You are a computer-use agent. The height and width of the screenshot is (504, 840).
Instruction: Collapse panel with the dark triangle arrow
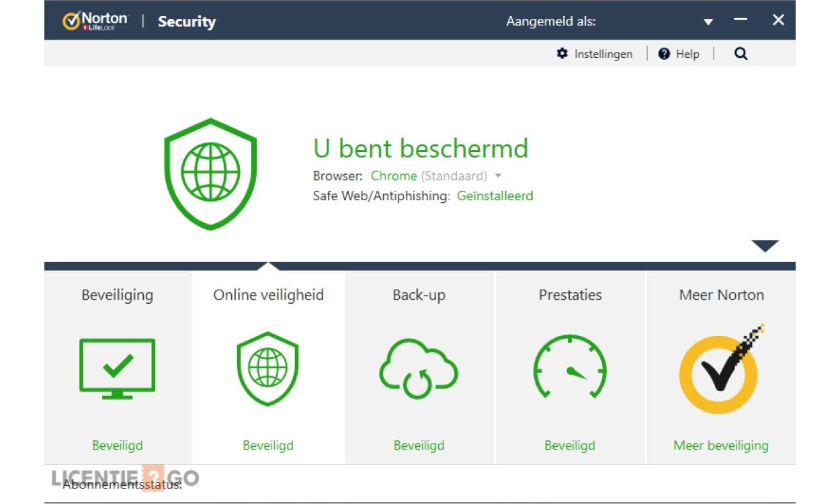tap(765, 246)
